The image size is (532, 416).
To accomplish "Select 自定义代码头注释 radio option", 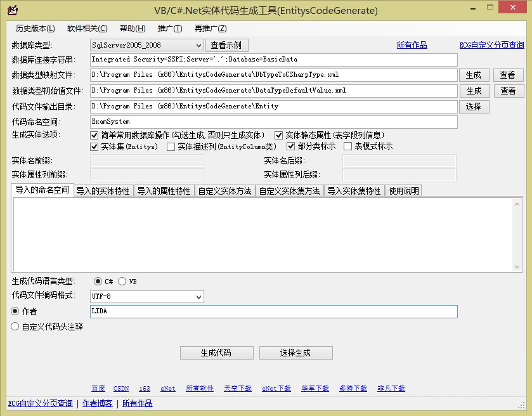I will pos(16,327).
